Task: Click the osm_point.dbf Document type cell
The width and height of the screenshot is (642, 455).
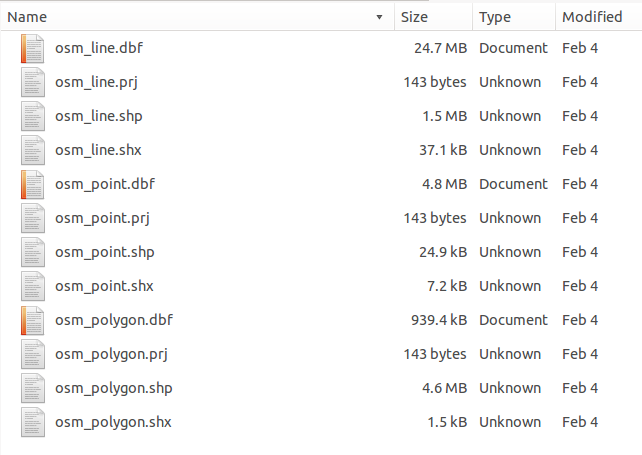Action: point(513,184)
